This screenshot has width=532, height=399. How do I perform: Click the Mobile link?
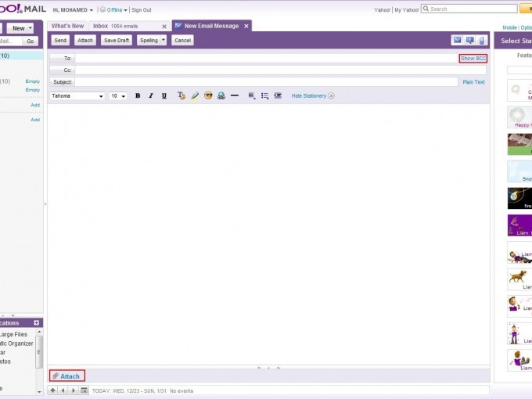click(x=509, y=28)
